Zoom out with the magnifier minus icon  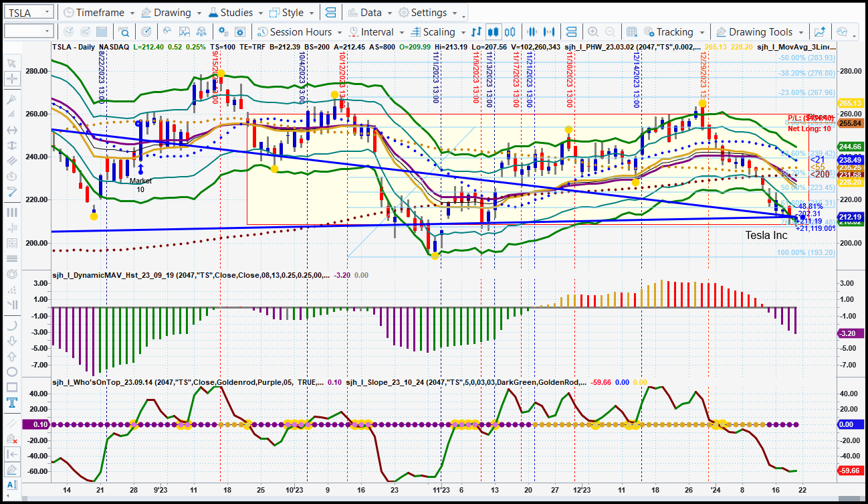point(609,31)
